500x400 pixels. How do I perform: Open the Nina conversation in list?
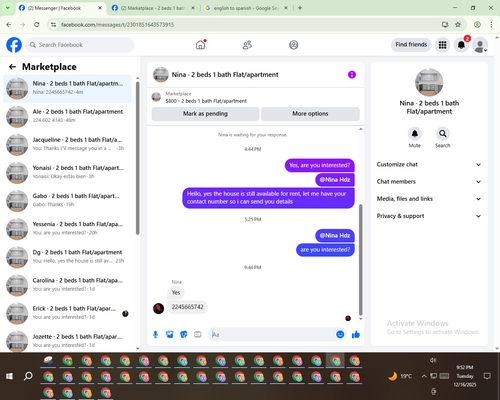[x=67, y=89]
